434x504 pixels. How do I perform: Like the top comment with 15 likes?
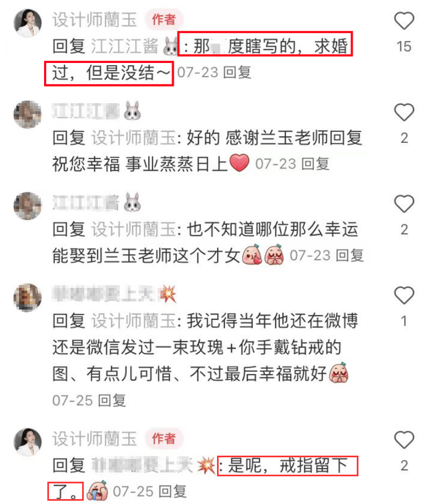(403, 21)
